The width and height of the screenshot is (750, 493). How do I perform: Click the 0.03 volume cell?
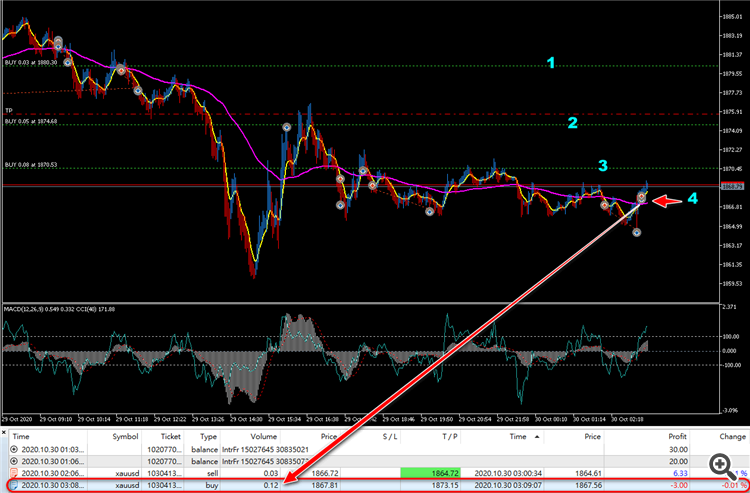click(x=269, y=473)
